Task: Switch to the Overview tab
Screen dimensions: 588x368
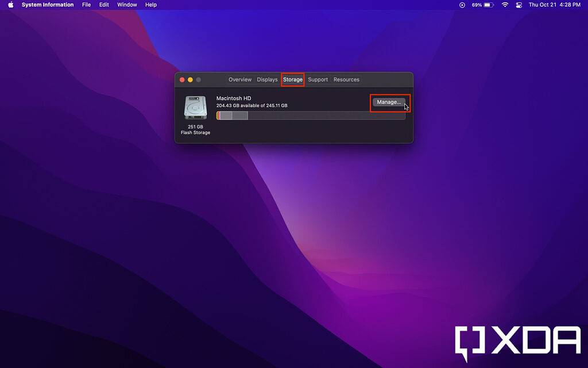Action: tap(240, 79)
